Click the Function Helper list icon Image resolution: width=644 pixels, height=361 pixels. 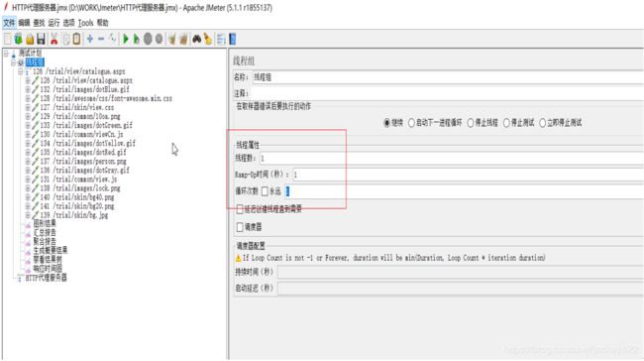[x=221, y=39]
